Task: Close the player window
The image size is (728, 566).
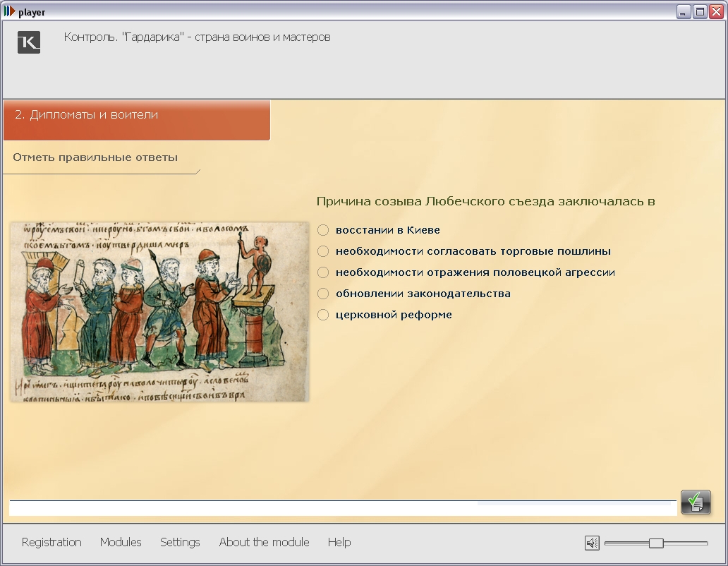Action: (x=716, y=11)
